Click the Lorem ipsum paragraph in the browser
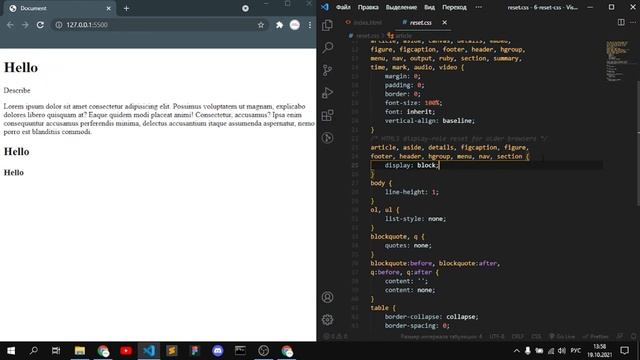Image resolution: width=640 pixels, height=360 pixels. pyautogui.click(x=159, y=119)
